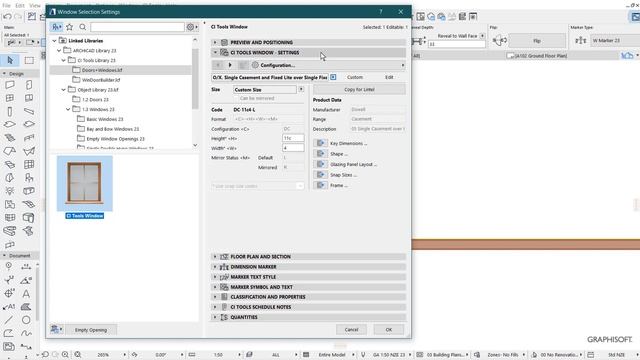Expand the CI Tools Schedule Notes panel

coord(215,307)
